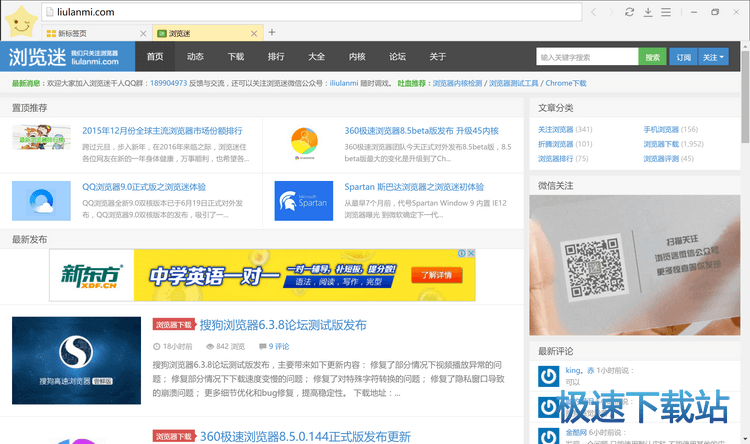
Task: Open the browser hamburger menu
Action: (666, 12)
